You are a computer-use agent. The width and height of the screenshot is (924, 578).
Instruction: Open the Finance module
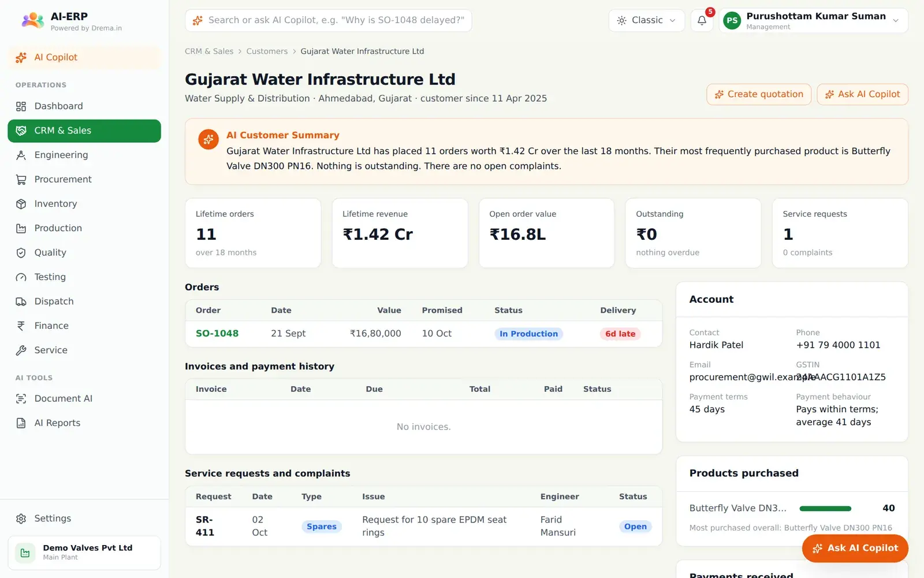(84, 326)
